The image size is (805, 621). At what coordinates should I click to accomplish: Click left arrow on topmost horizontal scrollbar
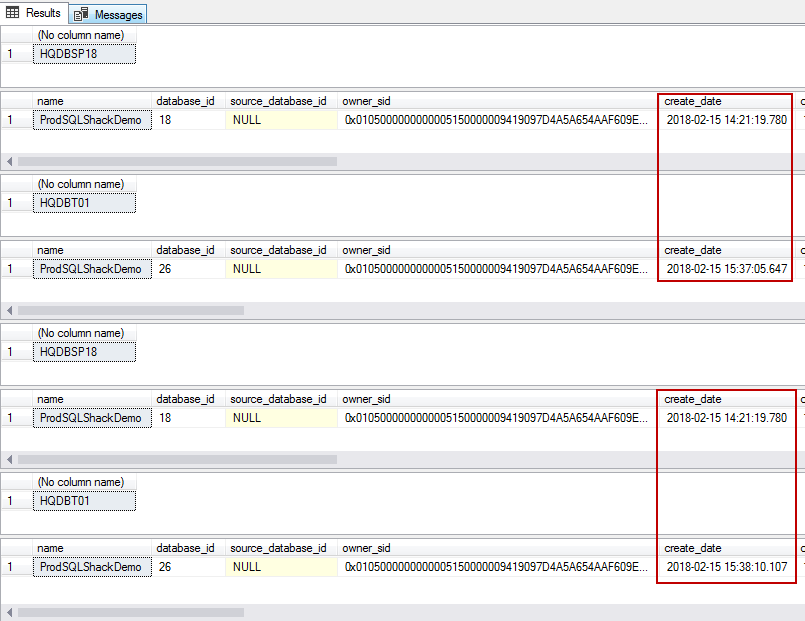tap(11, 161)
